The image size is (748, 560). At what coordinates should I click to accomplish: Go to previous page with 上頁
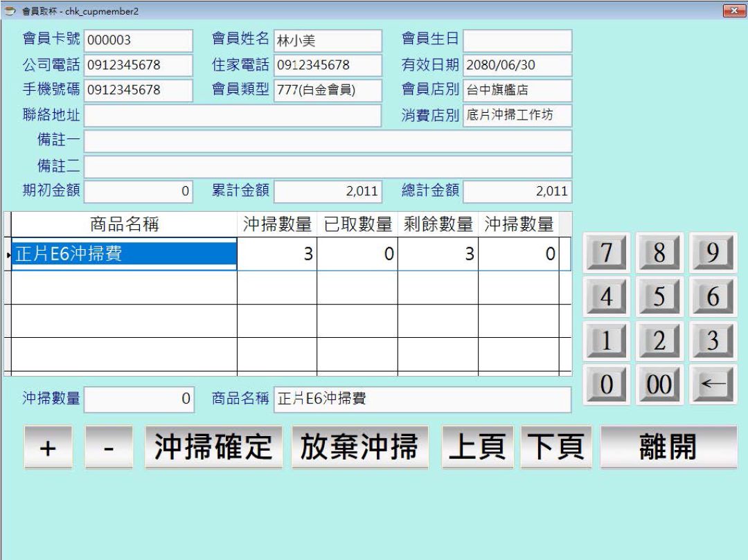[477, 448]
